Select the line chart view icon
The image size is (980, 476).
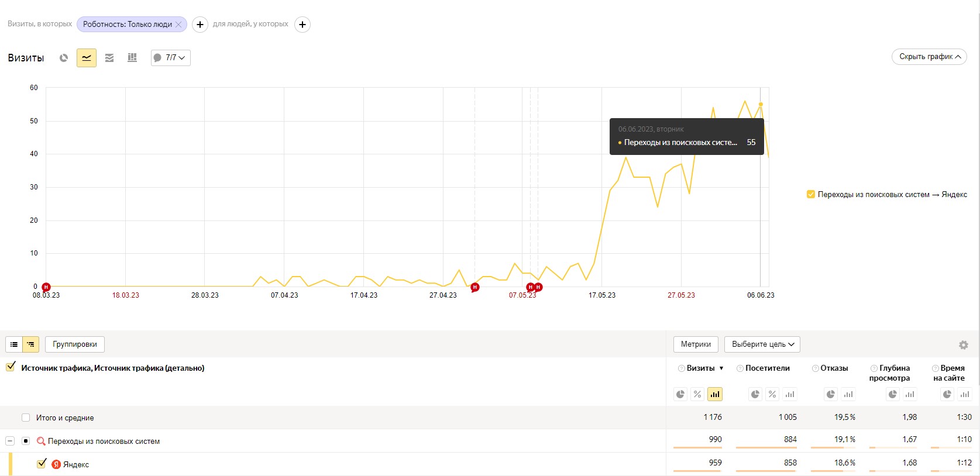point(87,58)
